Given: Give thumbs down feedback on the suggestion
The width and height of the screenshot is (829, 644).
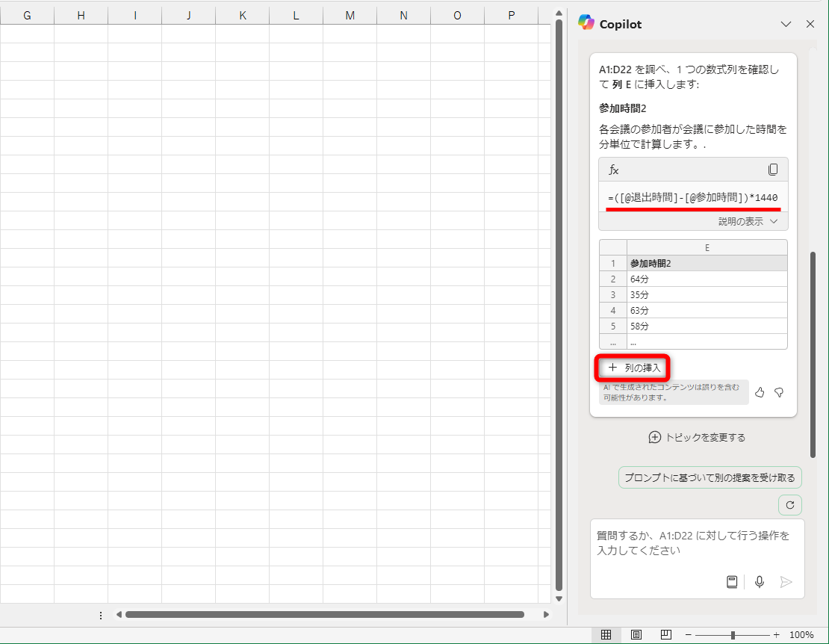Looking at the screenshot, I should (x=779, y=391).
